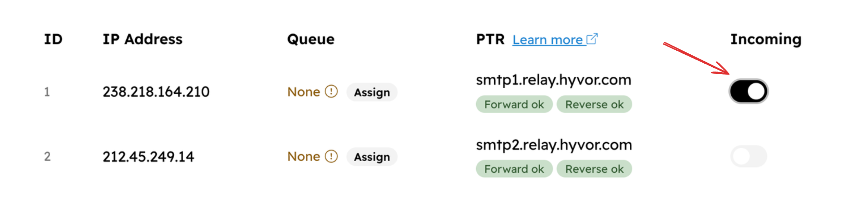The width and height of the screenshot is (868, 221).
Task: Click warning icon next to None for IP 212.45.249.14
Action: [331, 156]
